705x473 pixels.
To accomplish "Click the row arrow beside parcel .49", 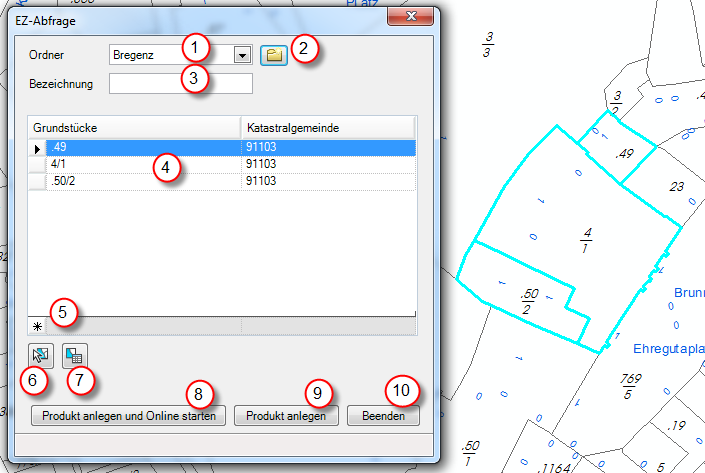I will (x=37, y=148).
